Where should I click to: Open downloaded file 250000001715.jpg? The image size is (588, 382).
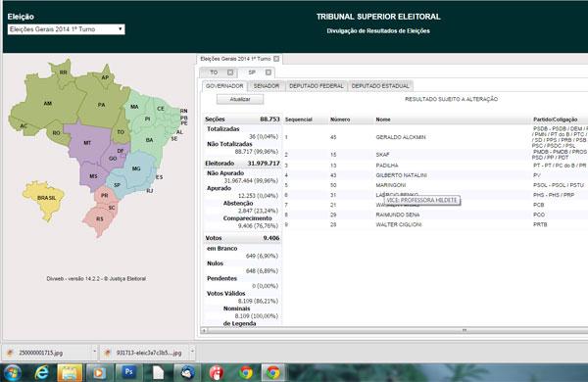point(40,353)
